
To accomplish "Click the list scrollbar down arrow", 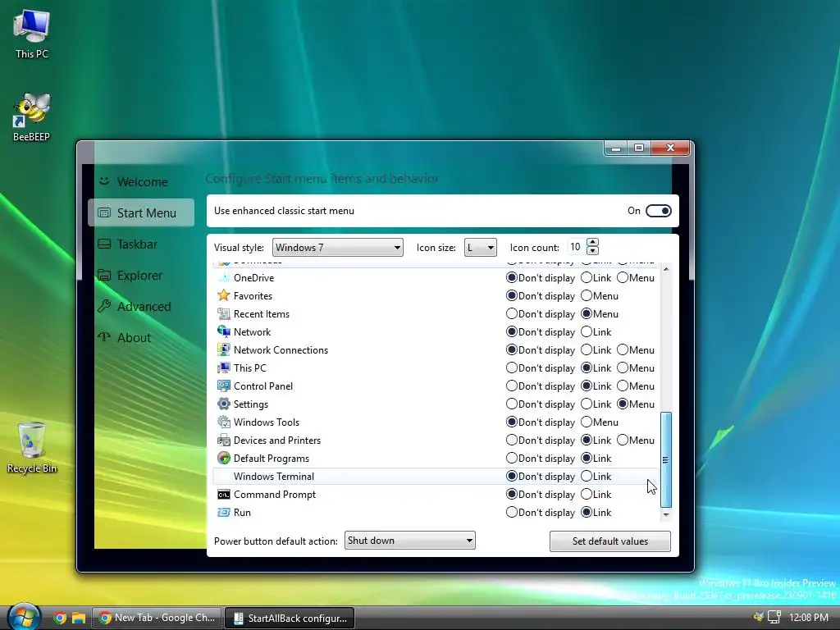I will [x=666, y=514].
